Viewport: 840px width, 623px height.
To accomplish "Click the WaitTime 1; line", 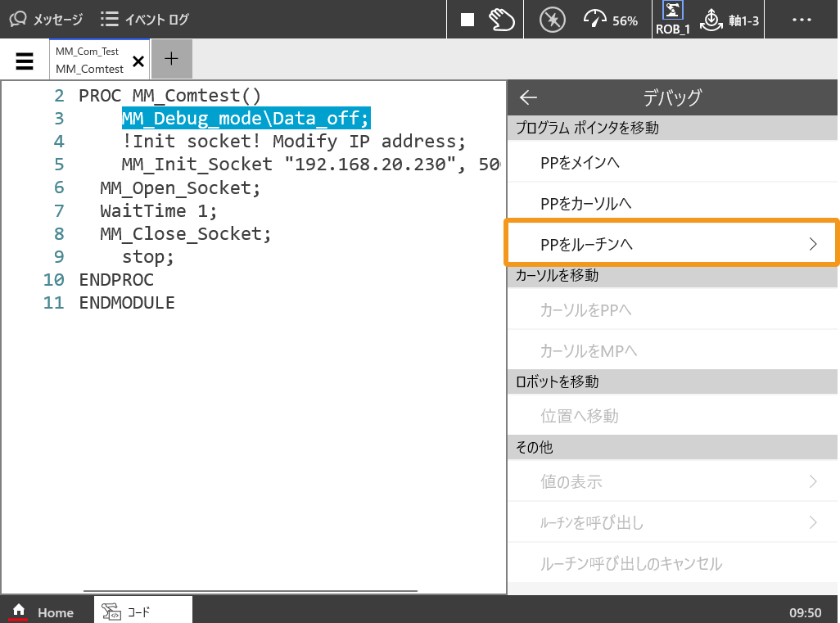I will (x=159, y=211).
